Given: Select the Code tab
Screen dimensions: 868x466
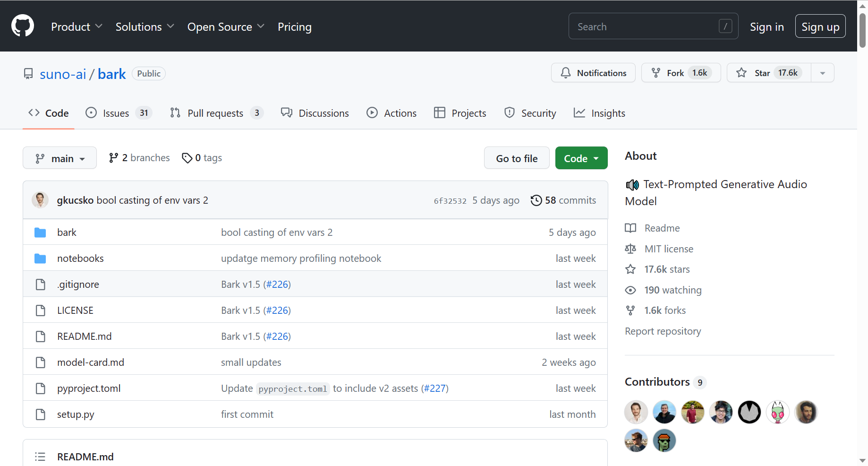Looking at the screenshot, I should pos(49,113).
